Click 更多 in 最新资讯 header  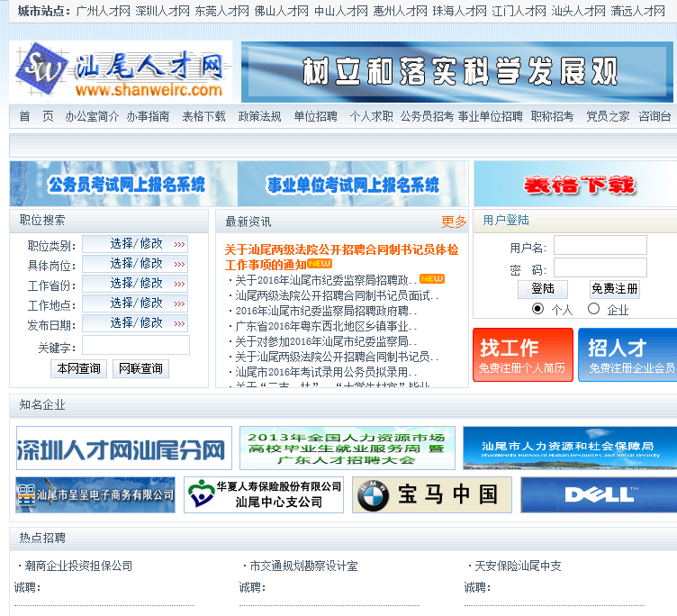click(x=454, y=222)
